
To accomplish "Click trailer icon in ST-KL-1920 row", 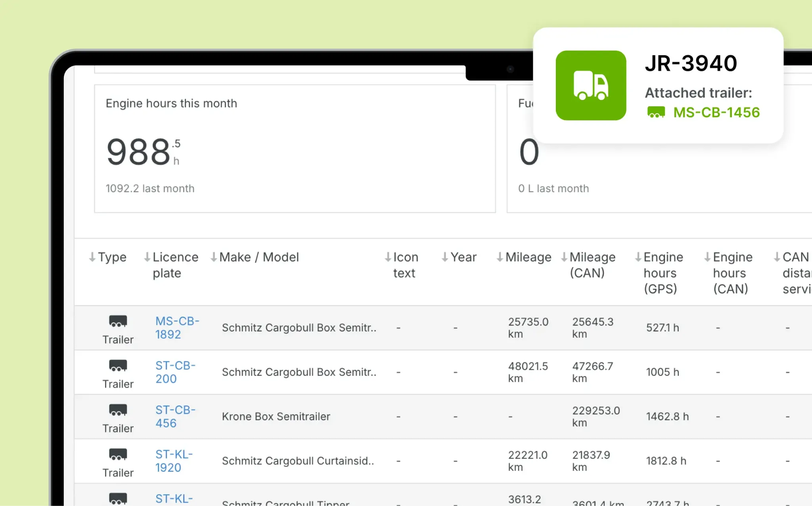I will pyautogui.click(x=118, y=454).
